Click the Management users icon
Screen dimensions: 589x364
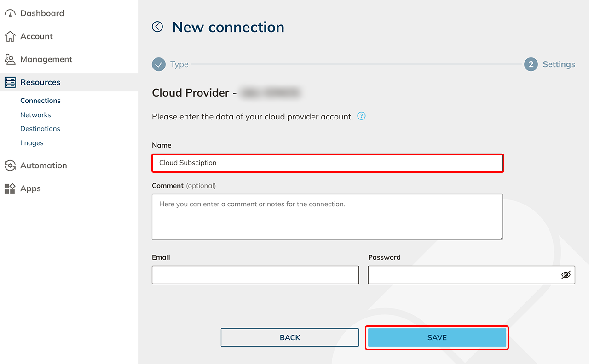[x=10, y=59]
